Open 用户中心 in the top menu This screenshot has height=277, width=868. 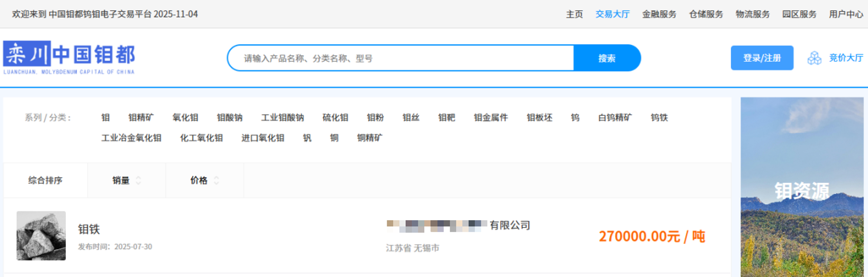(846, 14)
